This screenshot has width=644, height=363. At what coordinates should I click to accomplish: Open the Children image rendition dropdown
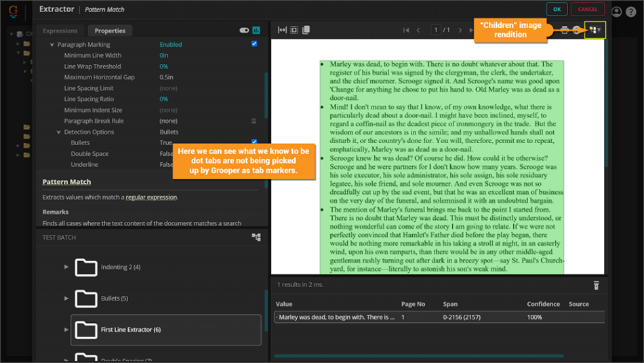point(595,30)
